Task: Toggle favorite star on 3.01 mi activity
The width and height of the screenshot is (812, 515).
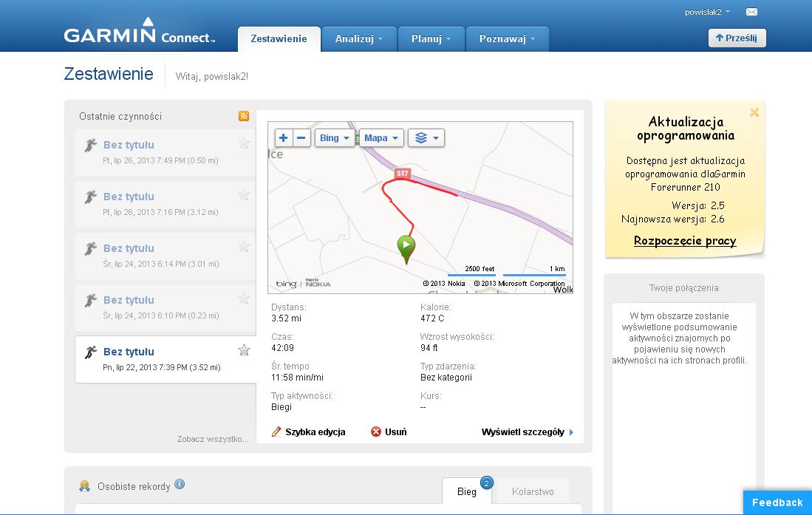Action: click(244, 247)
